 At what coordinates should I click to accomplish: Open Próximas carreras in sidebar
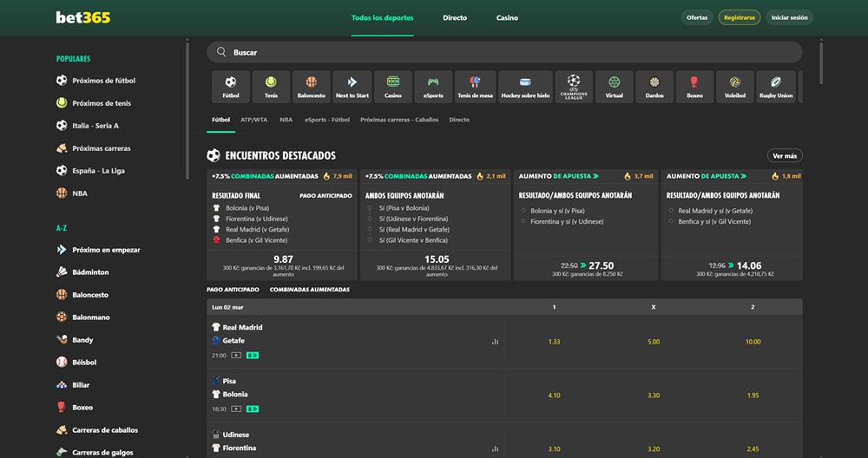pos(94,148)
